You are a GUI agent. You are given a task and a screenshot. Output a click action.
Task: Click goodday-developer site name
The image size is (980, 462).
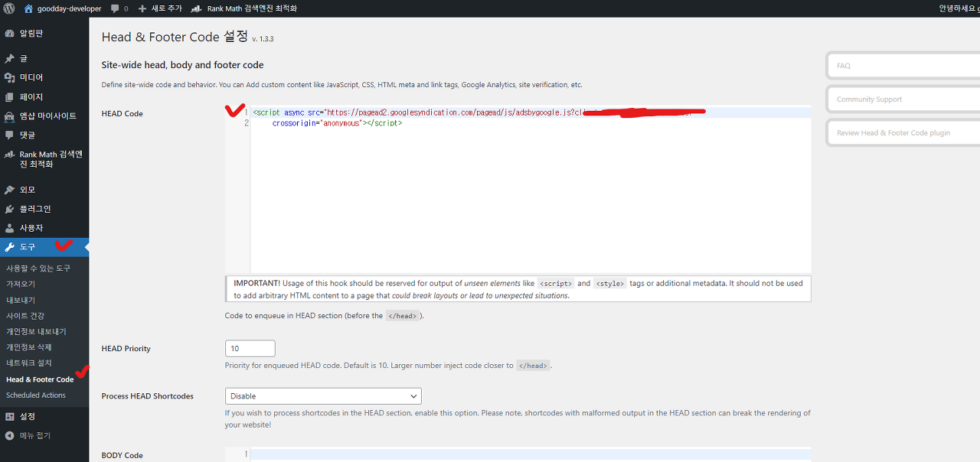[x=69, y=8]
